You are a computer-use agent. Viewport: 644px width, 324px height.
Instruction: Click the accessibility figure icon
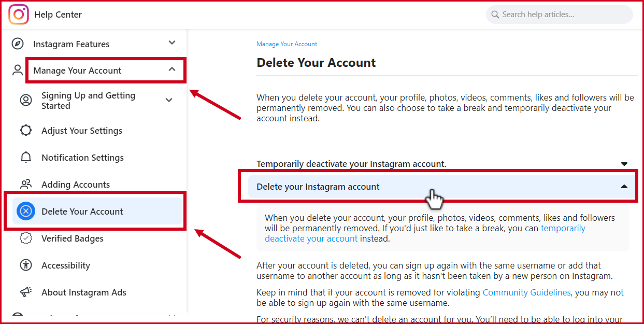point(26,265)
